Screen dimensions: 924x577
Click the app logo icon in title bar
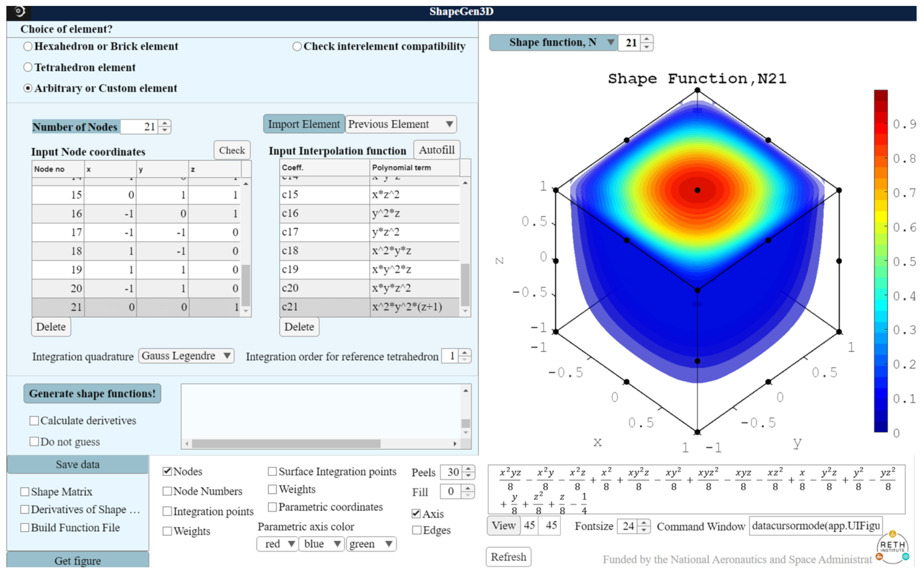tap(19, 11)
